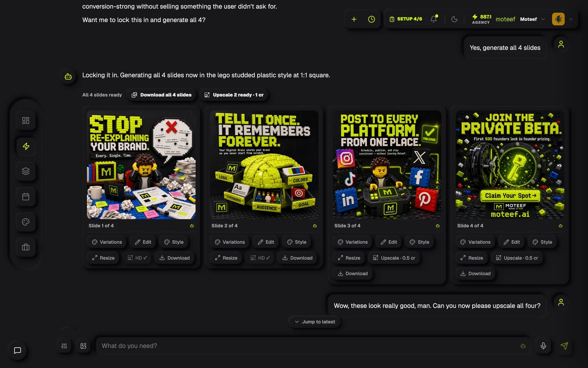Click the chat bubble icon at bottom left
Image resolution: width=588 pixels, height=368 pixels.
coord(17,351)
